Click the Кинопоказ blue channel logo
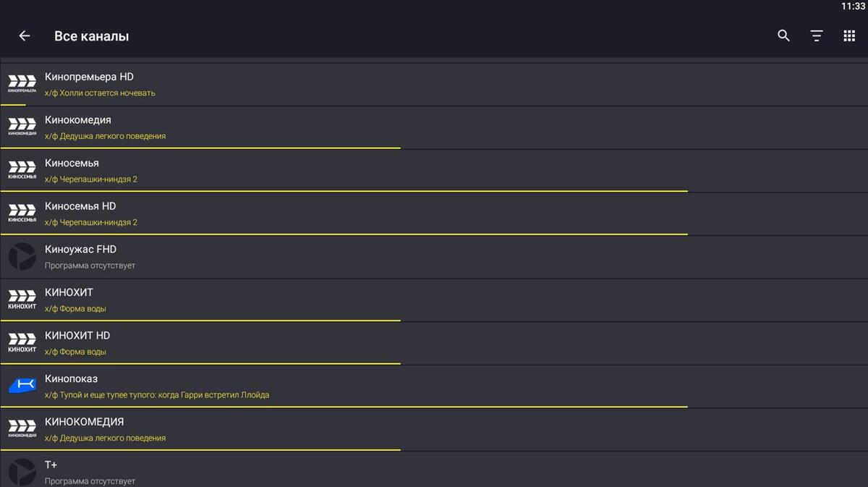Screen dimensions: 868x487 coord(22,386)
